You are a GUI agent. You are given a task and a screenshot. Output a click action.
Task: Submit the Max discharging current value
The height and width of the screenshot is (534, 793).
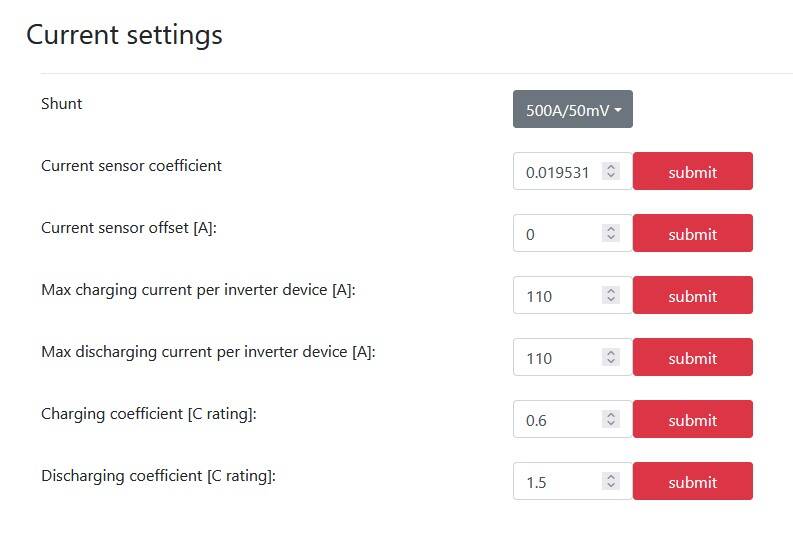click(692, 358)
